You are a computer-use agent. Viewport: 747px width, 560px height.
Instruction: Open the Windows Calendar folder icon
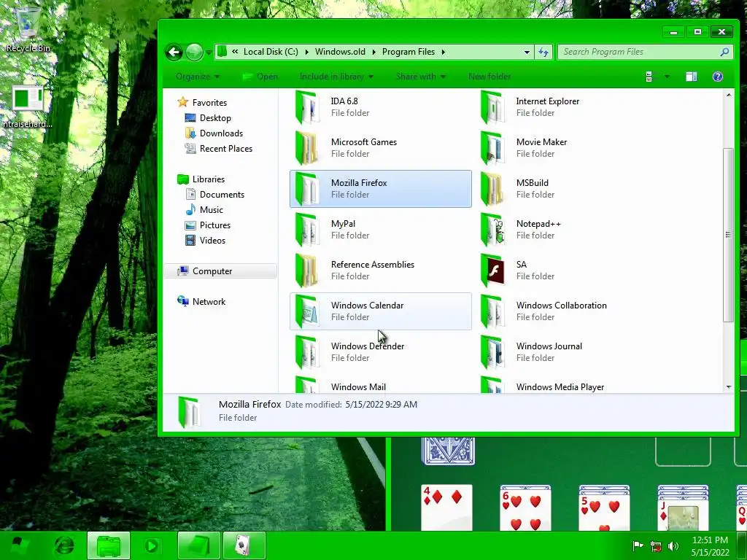click(x=307, y=312)
